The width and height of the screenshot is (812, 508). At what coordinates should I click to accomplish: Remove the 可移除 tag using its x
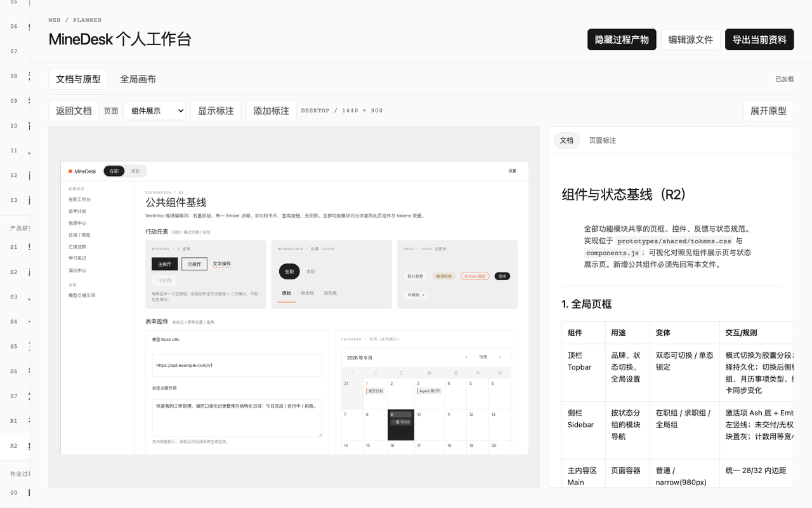(x=423, y=295)
